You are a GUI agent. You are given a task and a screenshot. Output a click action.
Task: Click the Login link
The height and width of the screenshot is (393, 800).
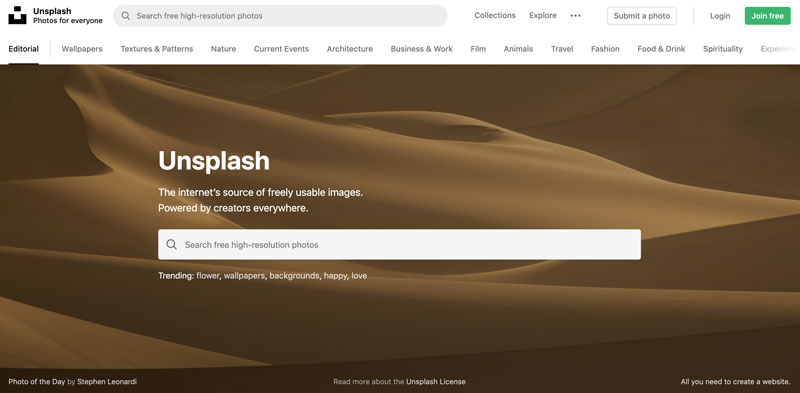coord(720,16)
